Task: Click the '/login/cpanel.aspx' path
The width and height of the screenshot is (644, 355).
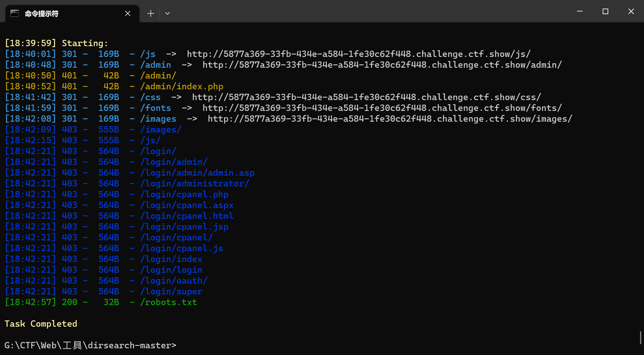Action: click(x=187, y=205)
